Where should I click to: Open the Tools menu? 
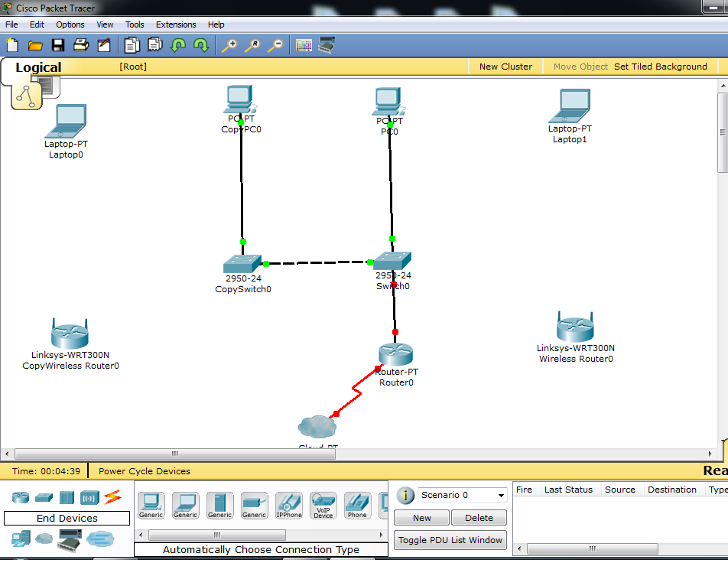tap(135, 24)
